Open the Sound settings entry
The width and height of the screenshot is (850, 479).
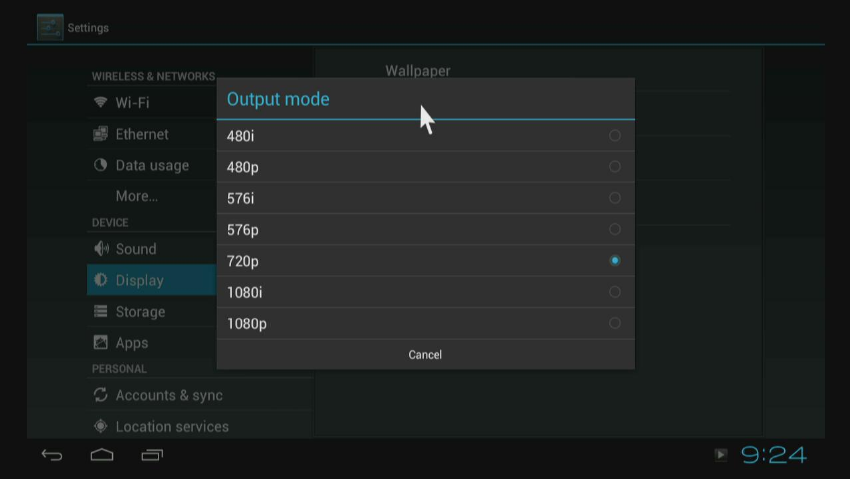click(x=152, y=249)
